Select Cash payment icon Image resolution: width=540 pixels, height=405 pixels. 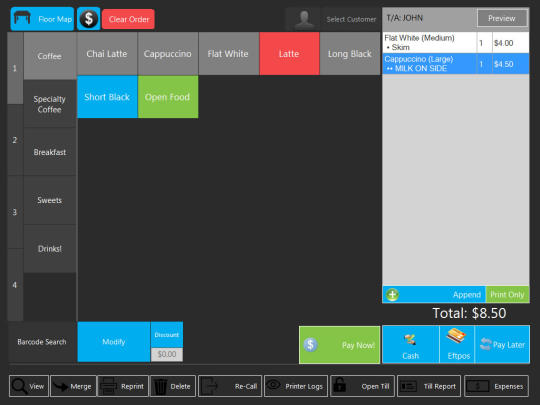(x=410, y=340)
